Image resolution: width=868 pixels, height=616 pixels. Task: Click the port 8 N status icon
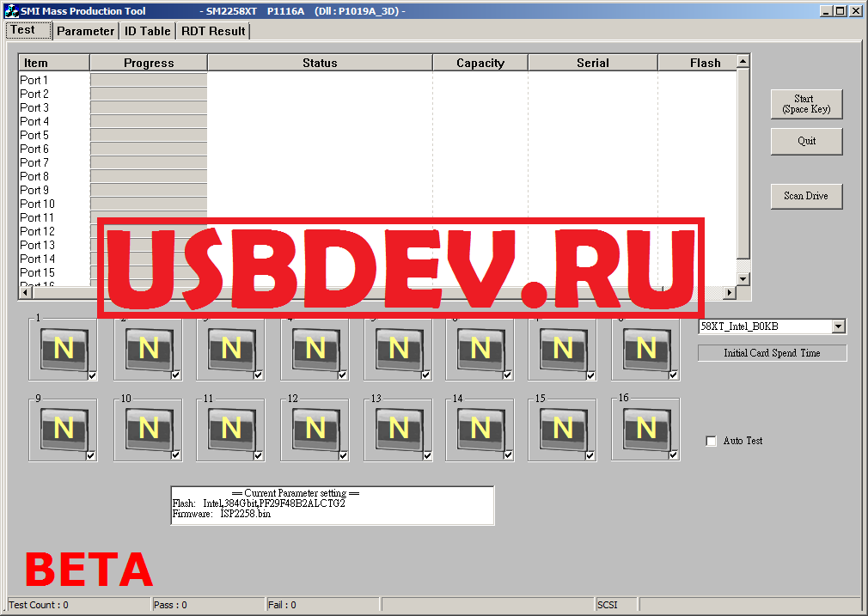coord(646,349)
